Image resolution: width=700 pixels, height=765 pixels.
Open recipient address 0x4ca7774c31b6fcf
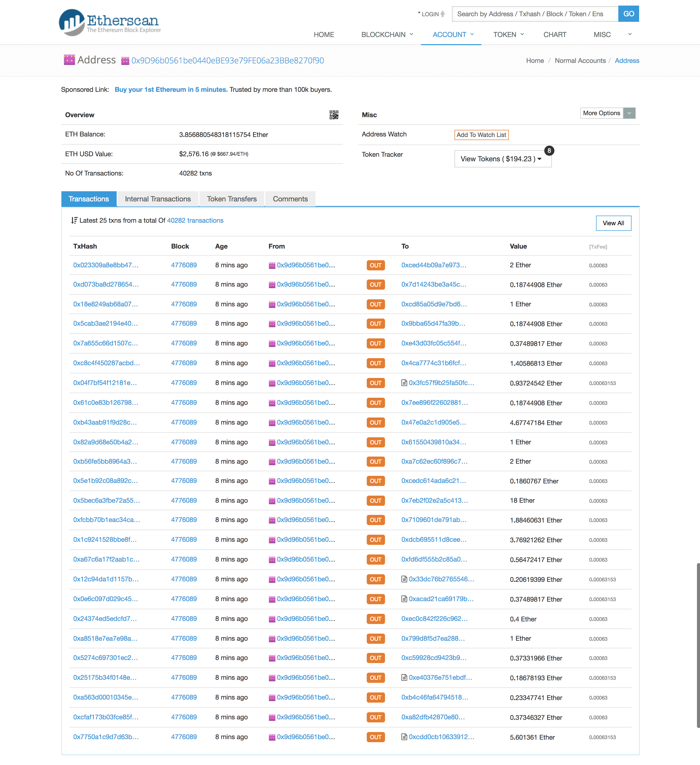tap(434, 363)
